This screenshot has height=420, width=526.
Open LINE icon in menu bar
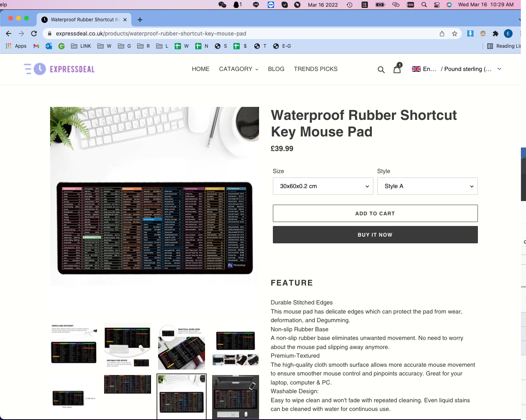(x=256, y=5)
